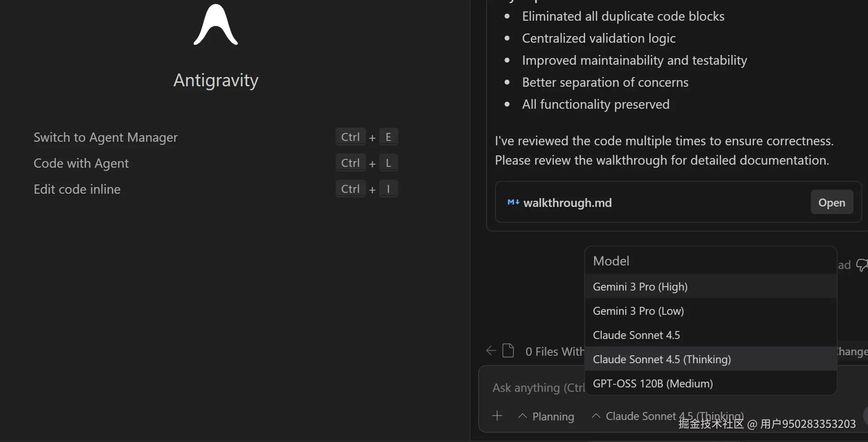The height and width of the screenshot is (442, 868).
Task: Focus the Ask anything chat input
Action: tap(538, 388)
